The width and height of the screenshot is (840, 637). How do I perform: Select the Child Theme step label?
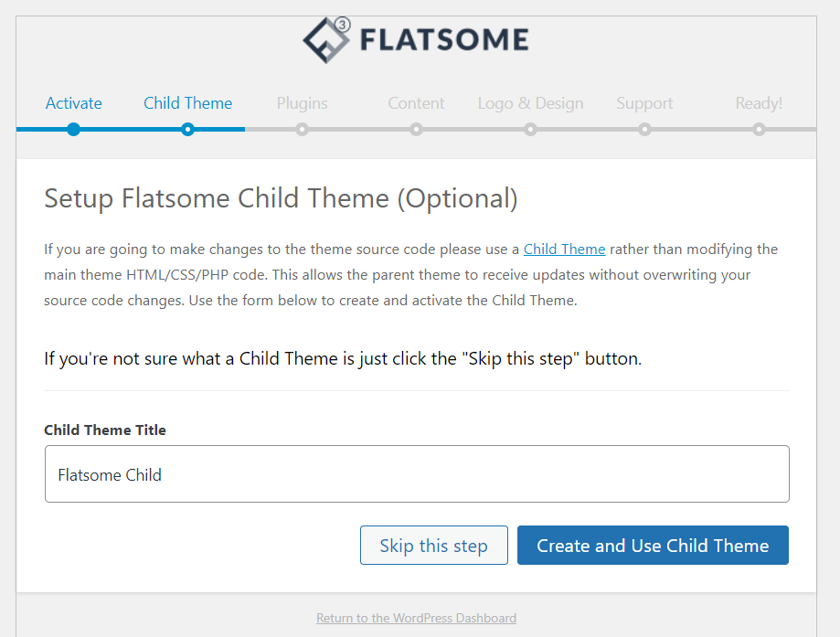[188, 103]
